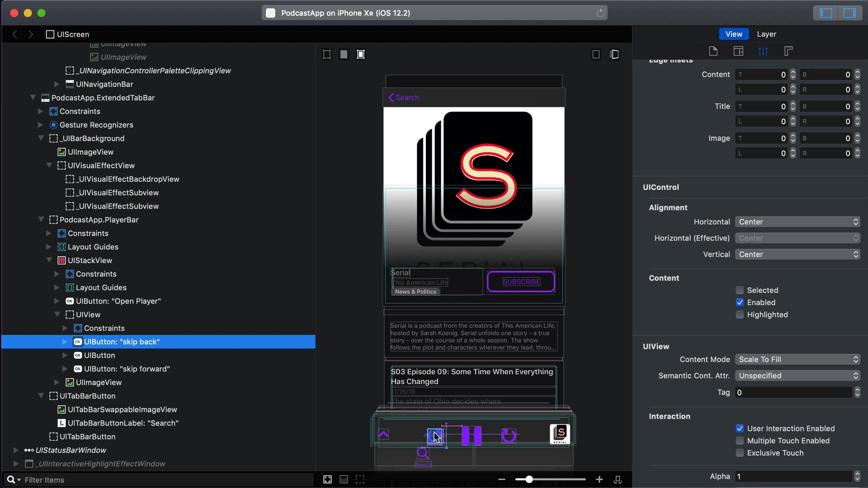Drag the zoom slider in bottom toolbar
Image resolution: width=868 pixels, height=488 pixels.
pos(528,479)
